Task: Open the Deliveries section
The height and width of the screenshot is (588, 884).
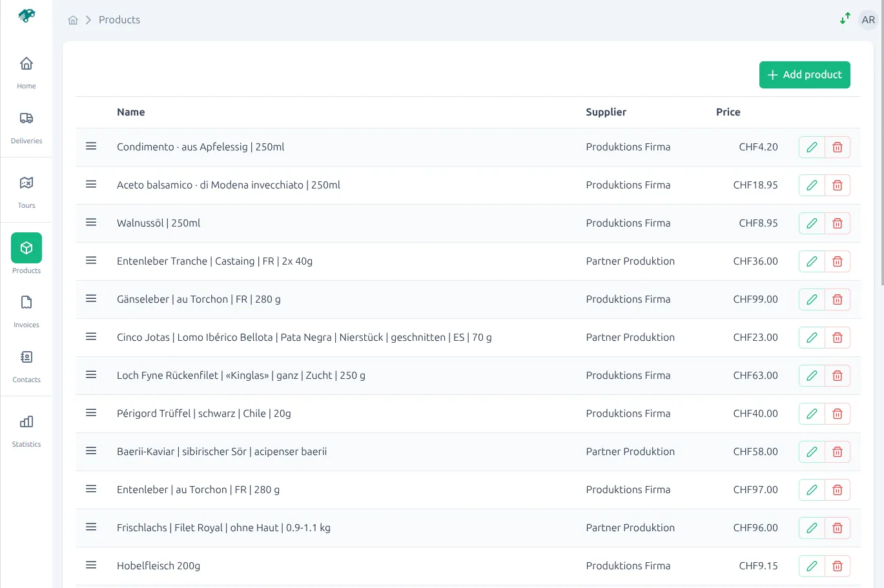Action: (26, 127)
